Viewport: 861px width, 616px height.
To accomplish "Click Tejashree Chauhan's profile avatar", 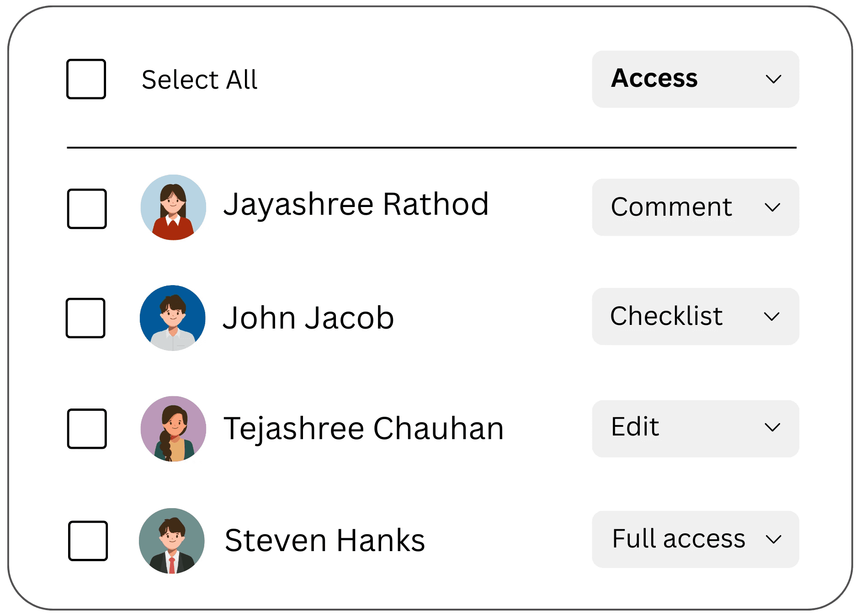I will pos(173,429).
